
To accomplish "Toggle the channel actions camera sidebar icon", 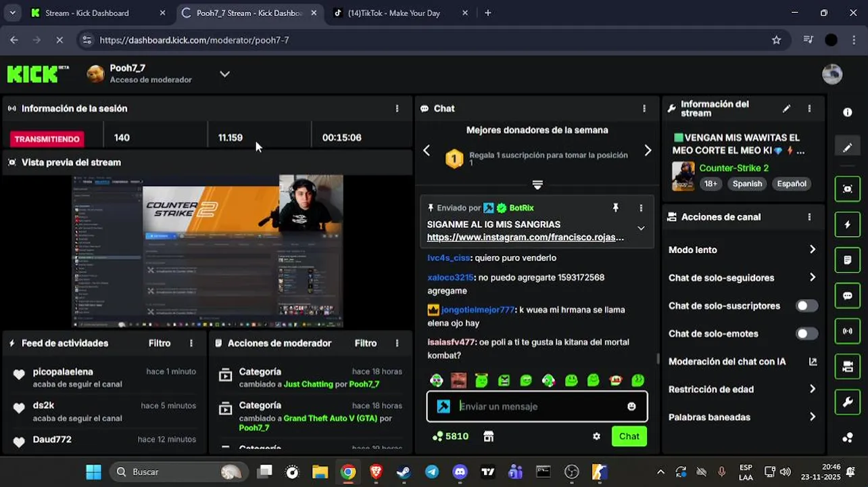I will pos(848,367).
